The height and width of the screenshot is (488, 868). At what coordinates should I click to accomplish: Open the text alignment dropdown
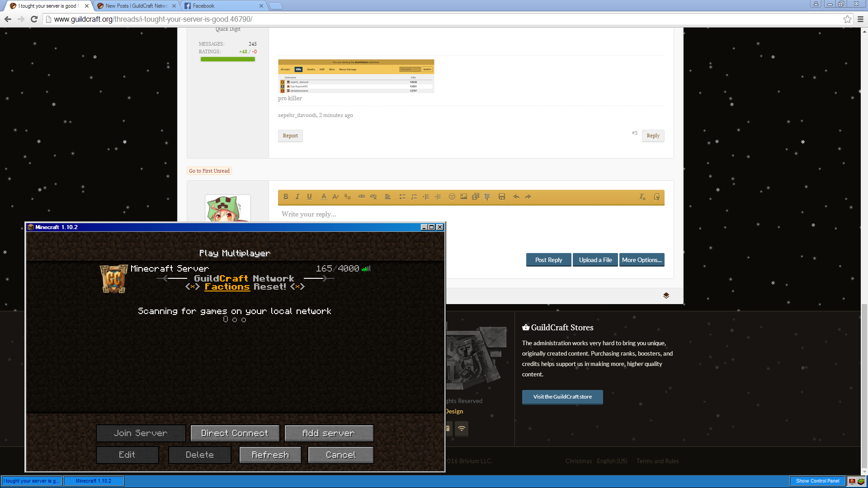(388, 197)
